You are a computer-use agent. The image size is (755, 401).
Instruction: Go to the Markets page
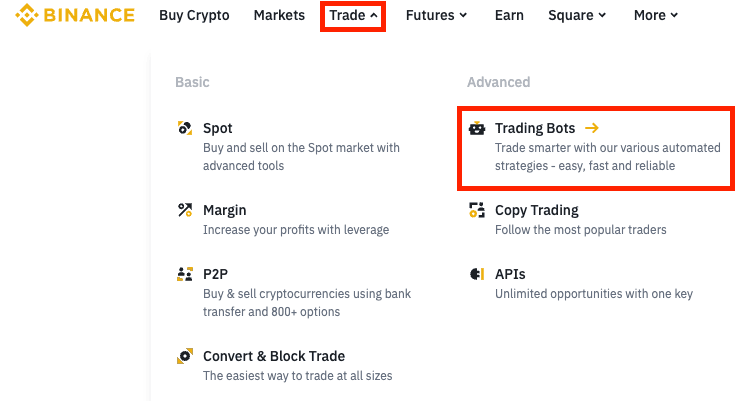[x=279, y=16]
